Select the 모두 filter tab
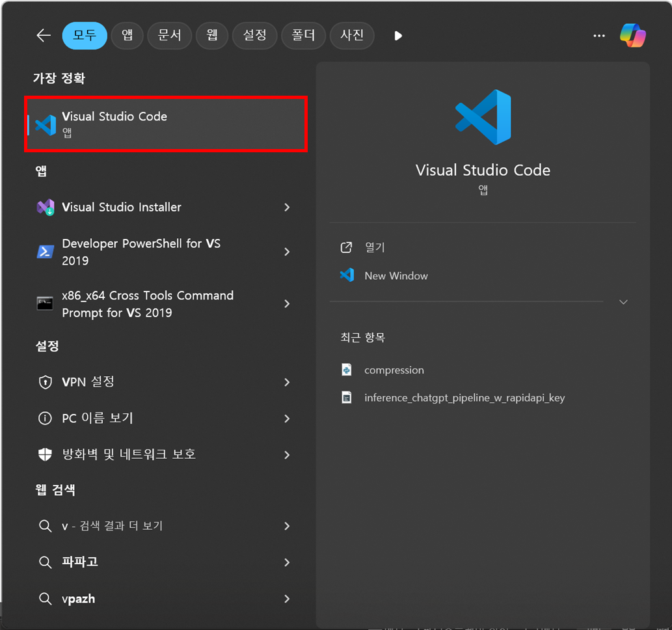 tap(85, 36)
